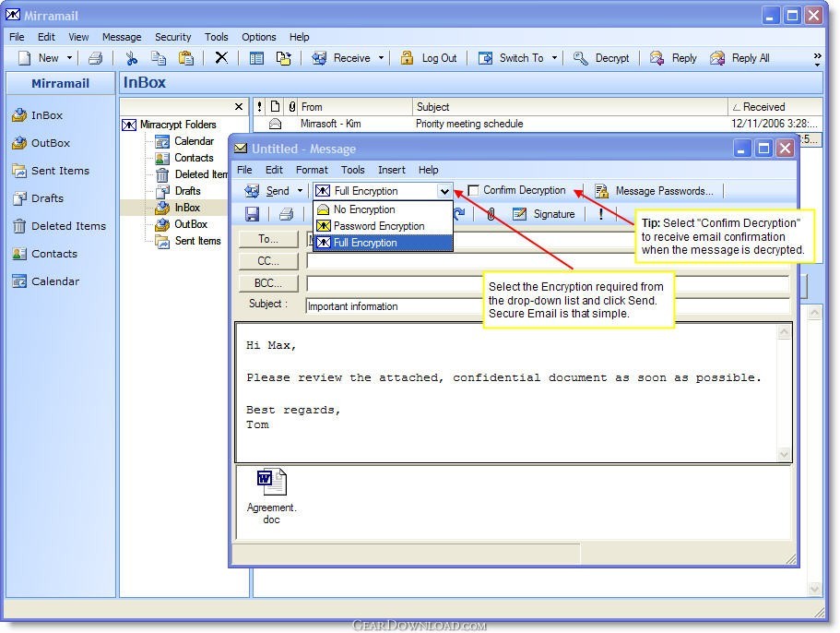Select InBox in the folder tree
The width and height of the screenshot is (840, 633).
pyautogui.click(x=178, y=208)
